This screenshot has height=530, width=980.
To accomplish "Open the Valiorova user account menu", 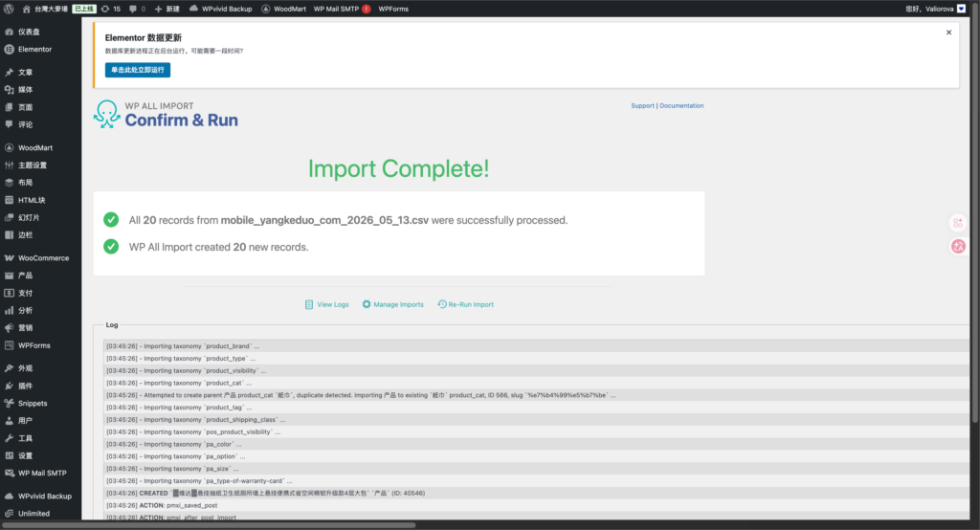I will (936, 9).
